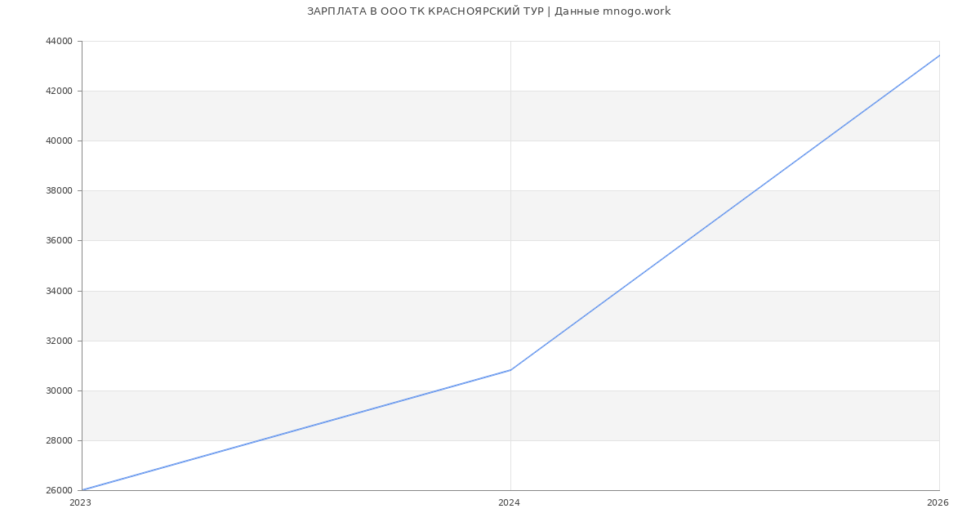
Task: Select the 40000 y-axis label
Action: point(60,141)
